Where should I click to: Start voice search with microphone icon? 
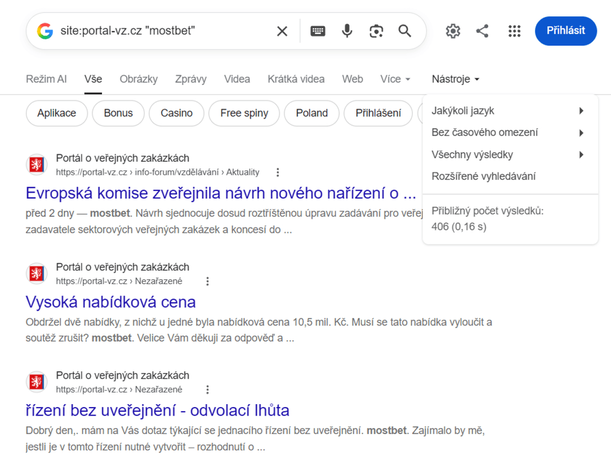347,31
